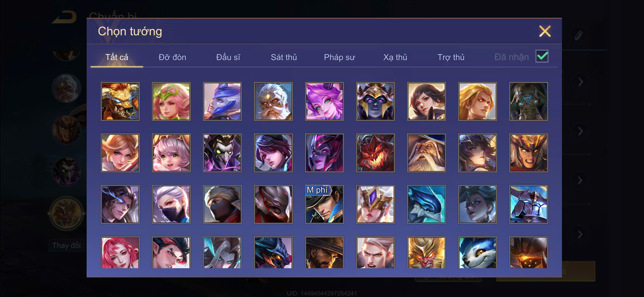Choose the masked silver-haired ninja woman
Screen dimensions: 644x297
(171, 204)
